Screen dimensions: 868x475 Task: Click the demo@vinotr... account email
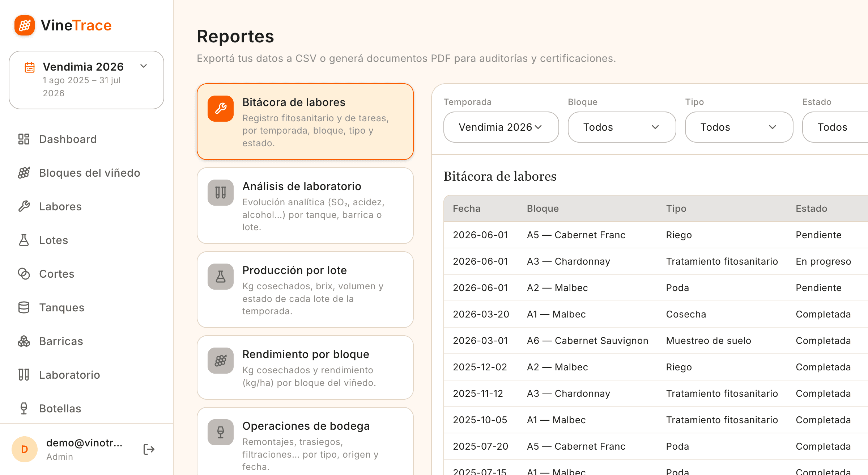click(x=84, y=443)
